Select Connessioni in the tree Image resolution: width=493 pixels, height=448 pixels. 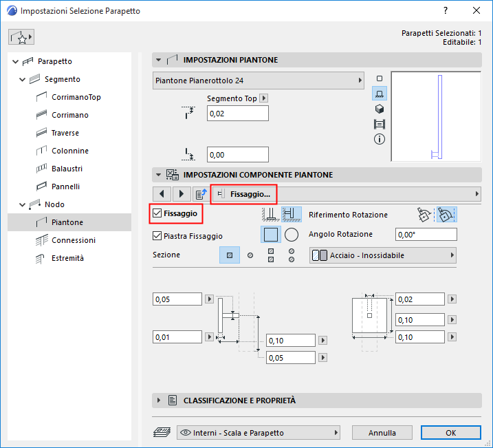pos(74,240)
